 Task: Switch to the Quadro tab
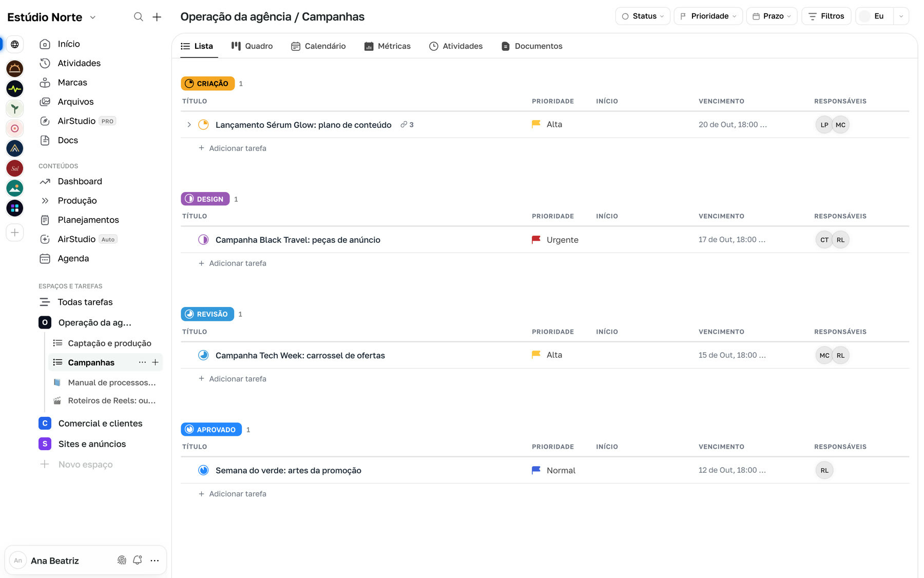252,46
